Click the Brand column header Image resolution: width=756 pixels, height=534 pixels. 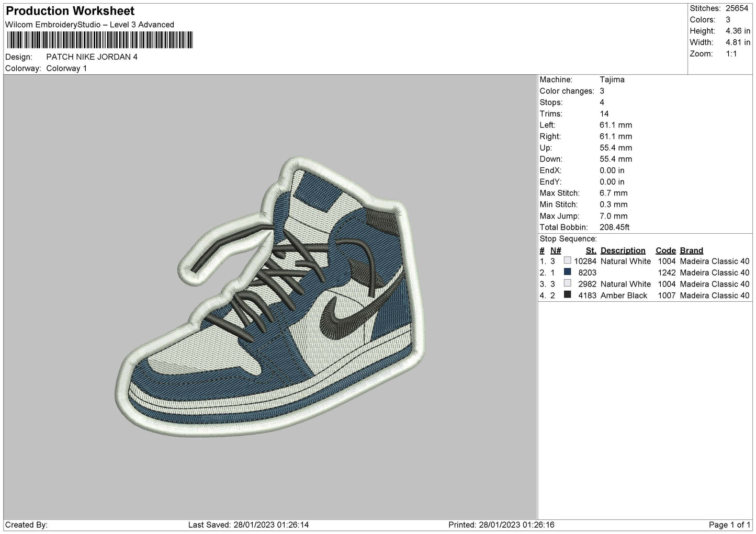[692, 251]
